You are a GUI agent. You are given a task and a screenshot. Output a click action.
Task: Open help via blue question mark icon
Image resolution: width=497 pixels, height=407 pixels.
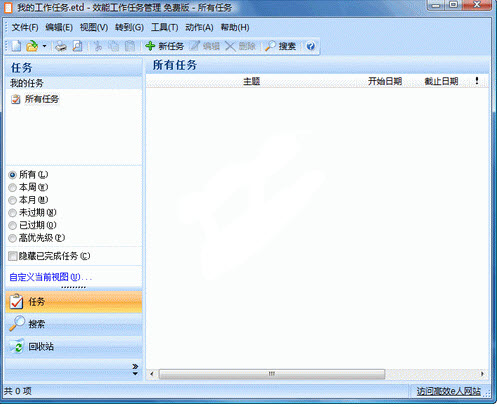(x=311, y=46)
